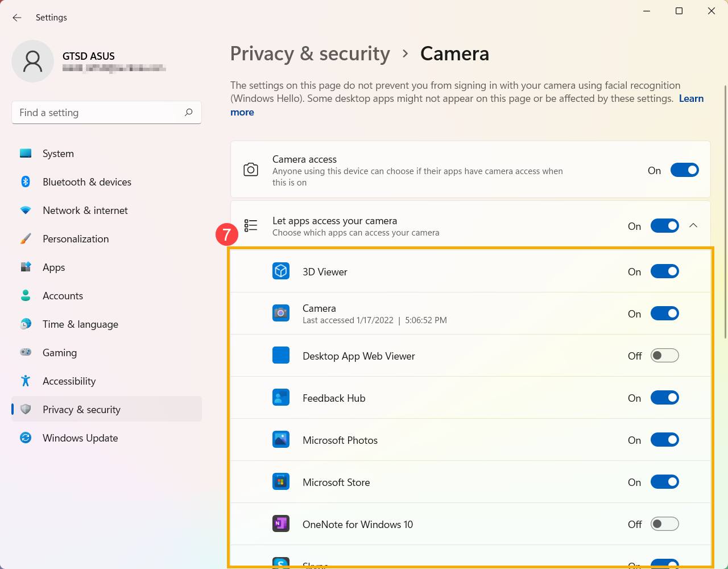This screenshot has height=569, width=728.
Task: Disable Let apps access your camera toggle
Action: click(665, 226)
